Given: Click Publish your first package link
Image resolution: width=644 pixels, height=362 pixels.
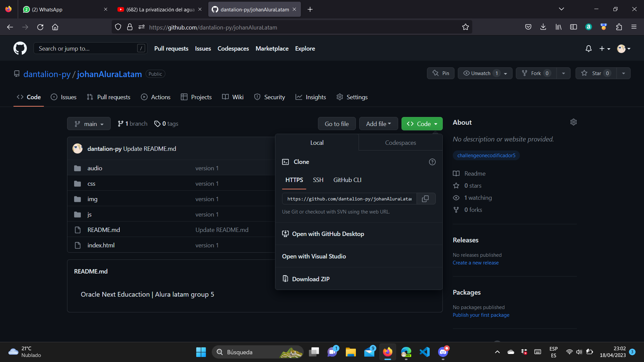Looking at the screenshot, I should tap(481, 315).
